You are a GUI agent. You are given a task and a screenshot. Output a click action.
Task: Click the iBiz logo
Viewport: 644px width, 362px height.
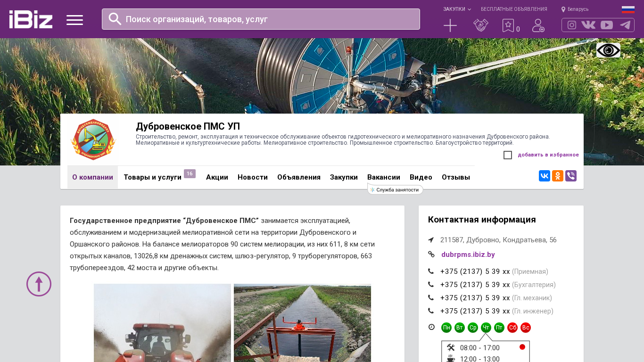point(31,19)
